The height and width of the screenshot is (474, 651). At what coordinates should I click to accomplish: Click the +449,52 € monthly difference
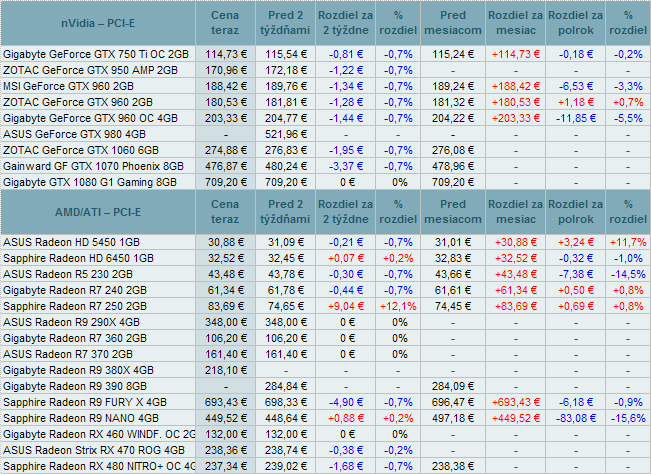pyautogui.click(x=516, y=418)
